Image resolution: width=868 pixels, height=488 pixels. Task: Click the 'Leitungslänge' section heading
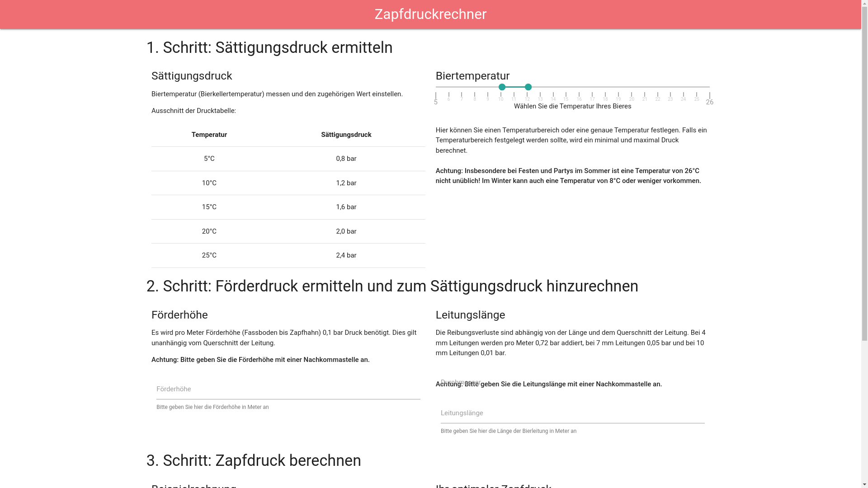point(470,315)
